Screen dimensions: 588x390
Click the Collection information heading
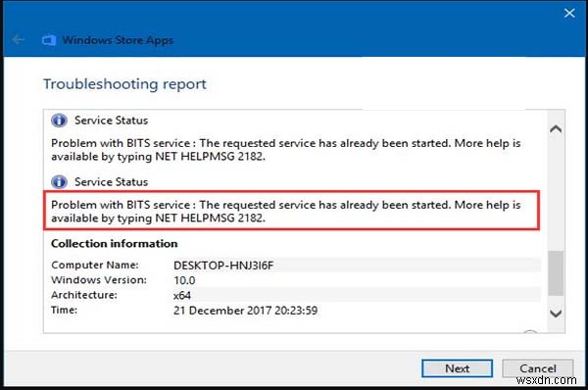point(115,244)
